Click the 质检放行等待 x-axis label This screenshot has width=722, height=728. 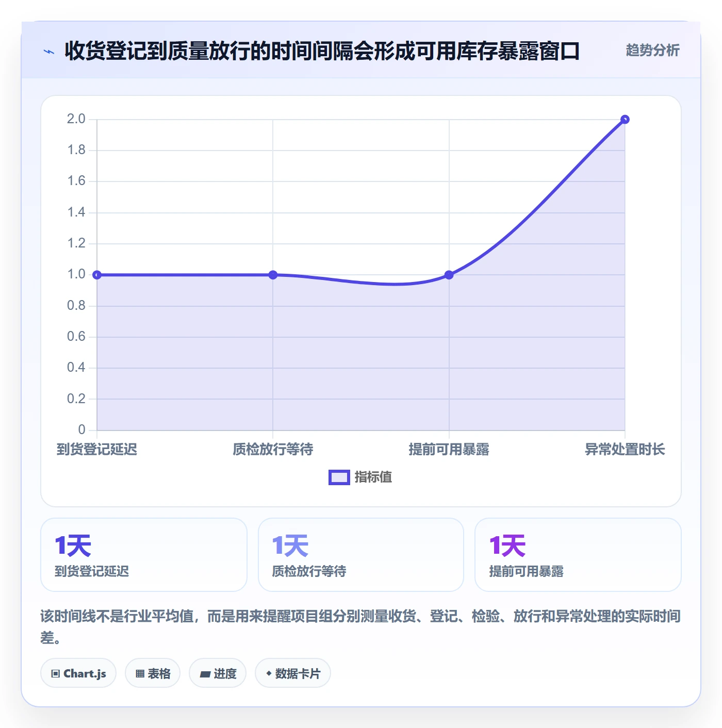click(x=273, y=449)
